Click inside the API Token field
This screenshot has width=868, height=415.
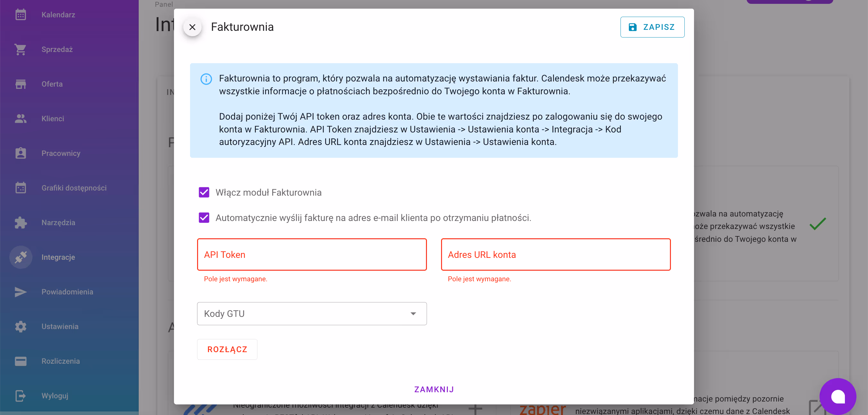point(311,254)
